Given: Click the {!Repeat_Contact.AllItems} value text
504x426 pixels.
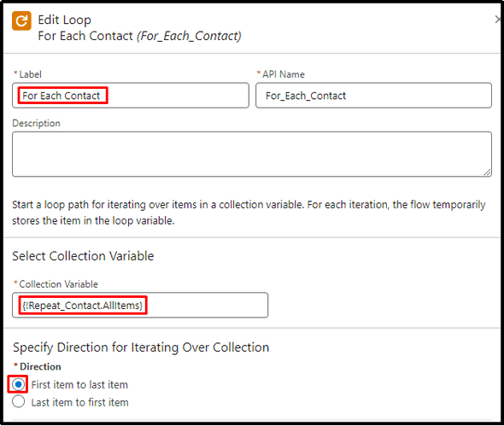Looking at the screenshot, I should click(x=82, y=306).
